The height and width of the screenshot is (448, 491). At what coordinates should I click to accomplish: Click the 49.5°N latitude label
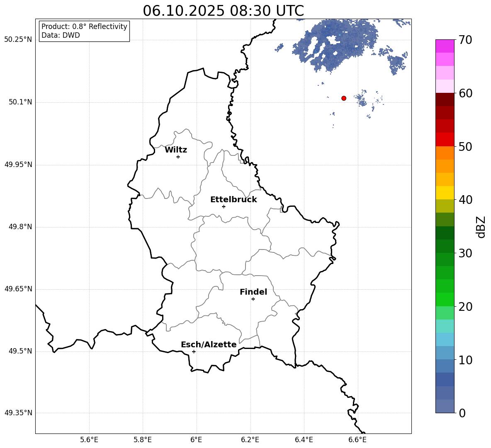click(20, 351)
